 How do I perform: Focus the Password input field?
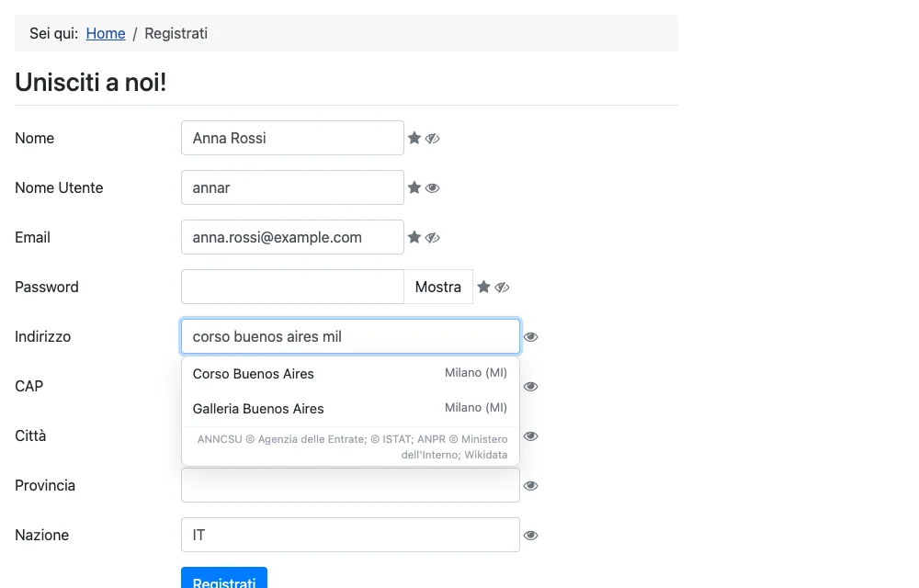coord(292,287)
